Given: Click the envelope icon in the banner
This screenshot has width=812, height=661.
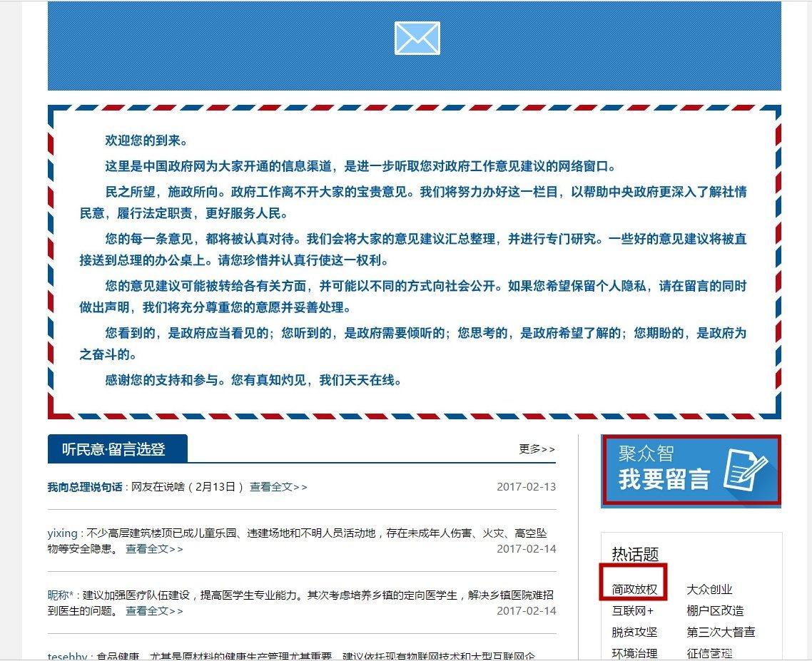Looking at the screenshot, I should [417, 38].
